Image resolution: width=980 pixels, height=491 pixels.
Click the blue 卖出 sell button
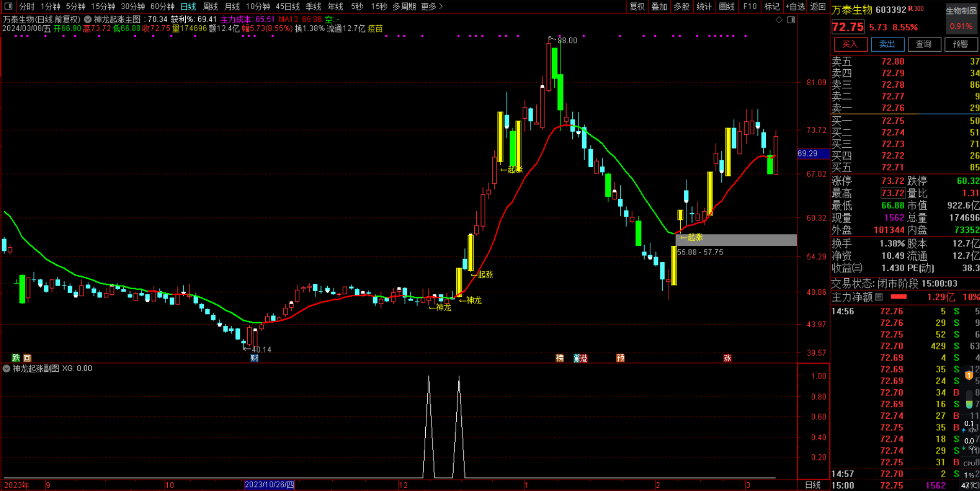887,44
